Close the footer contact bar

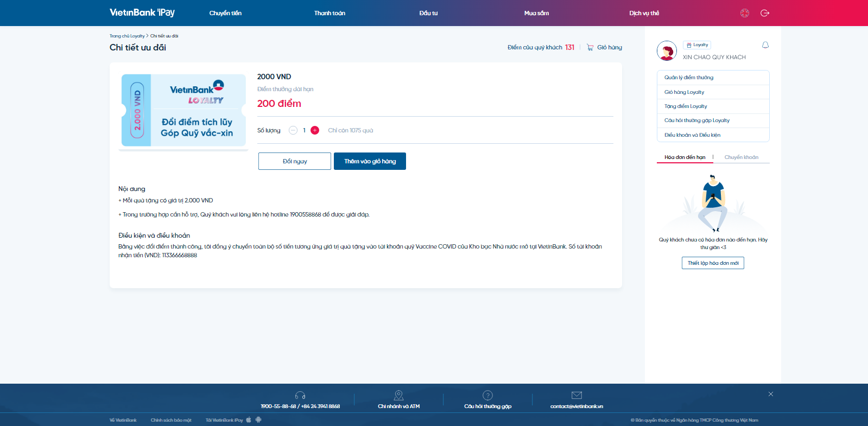771,394
